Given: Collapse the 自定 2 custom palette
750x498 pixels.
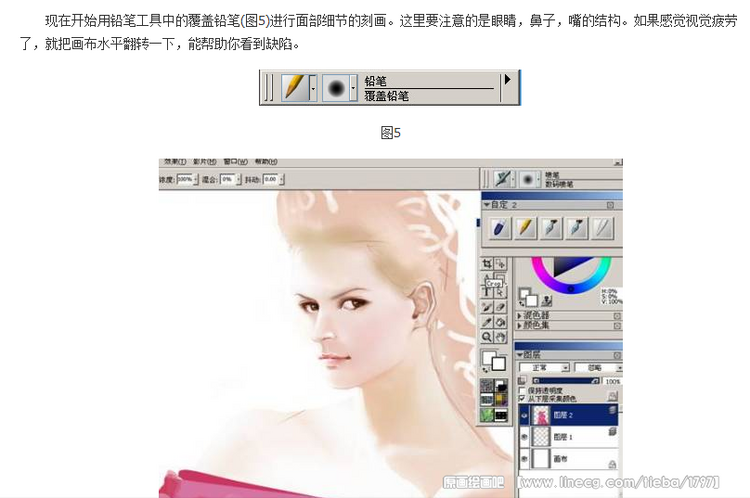Looking at the screenshot, I should 486,205.
